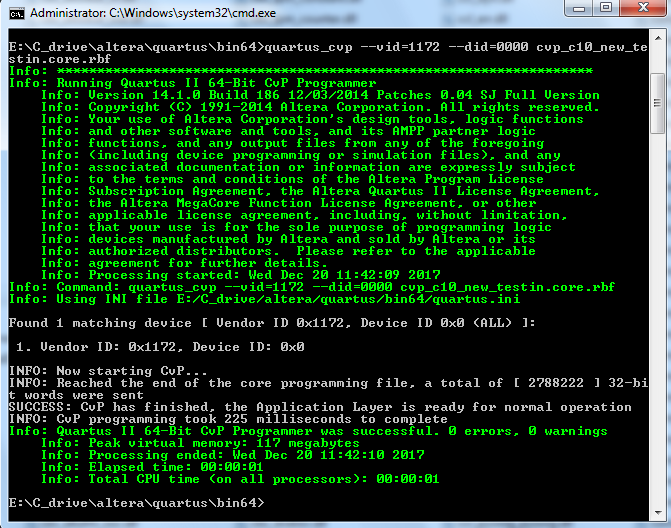Click the '1. Vendor ID: 0x1172, Device ID: 0x0' line
The image size is (671, 528).
coord(160,347)
